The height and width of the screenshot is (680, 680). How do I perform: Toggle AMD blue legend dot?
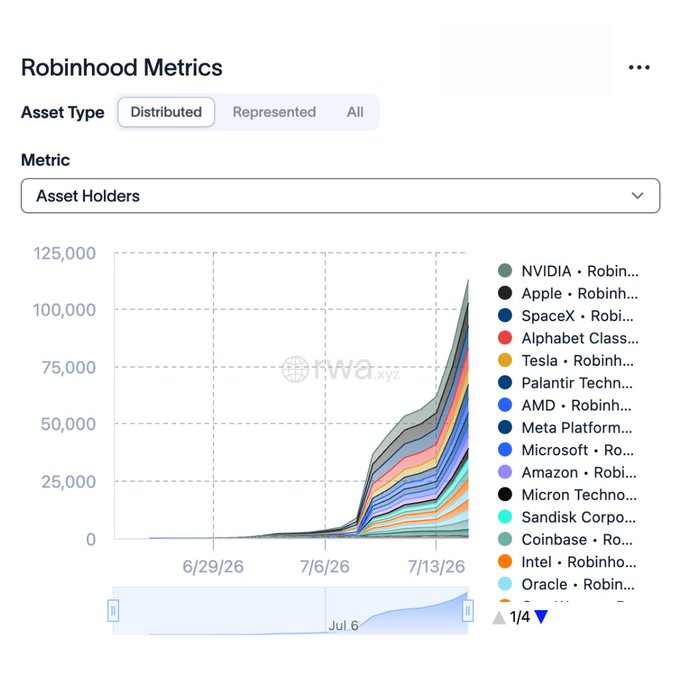(x=505, y=405)
